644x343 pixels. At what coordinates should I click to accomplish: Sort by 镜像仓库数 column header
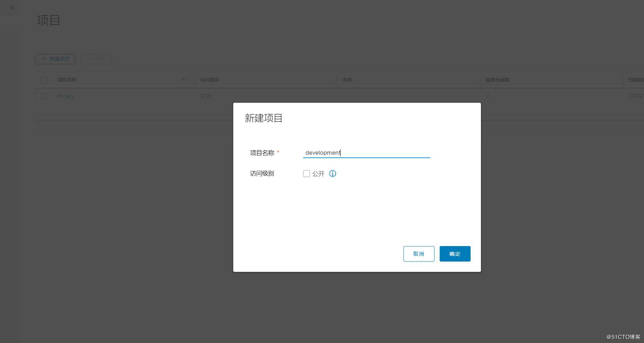(497, 80)
